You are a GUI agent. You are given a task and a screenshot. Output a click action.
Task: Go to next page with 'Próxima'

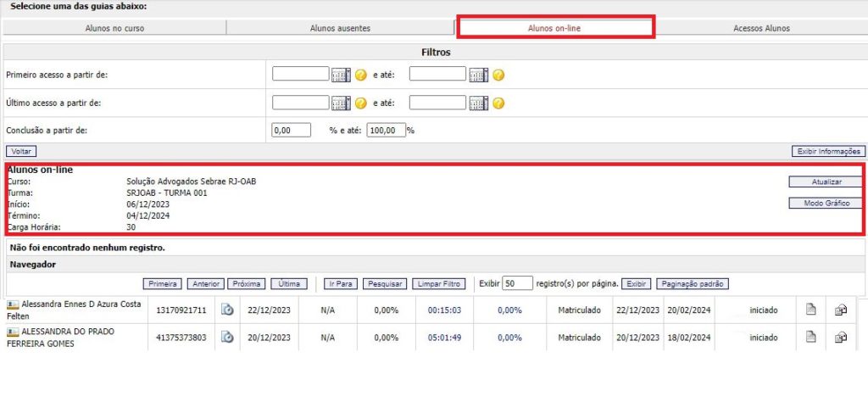click(246, 284)
